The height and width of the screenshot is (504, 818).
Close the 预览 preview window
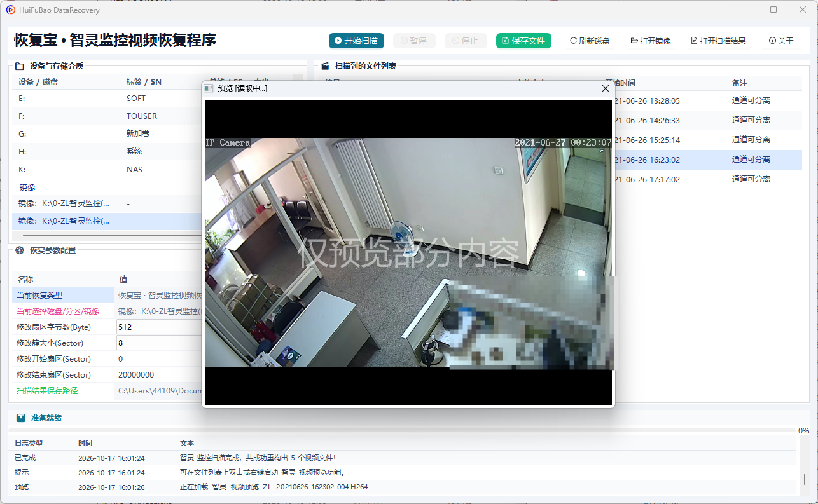(606, 88)
